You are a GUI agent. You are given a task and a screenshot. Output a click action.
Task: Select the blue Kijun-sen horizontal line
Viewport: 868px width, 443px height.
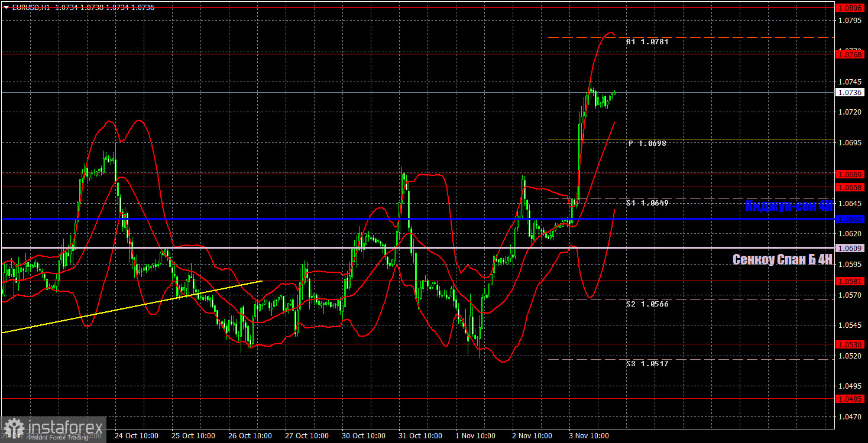click(417, 219)
